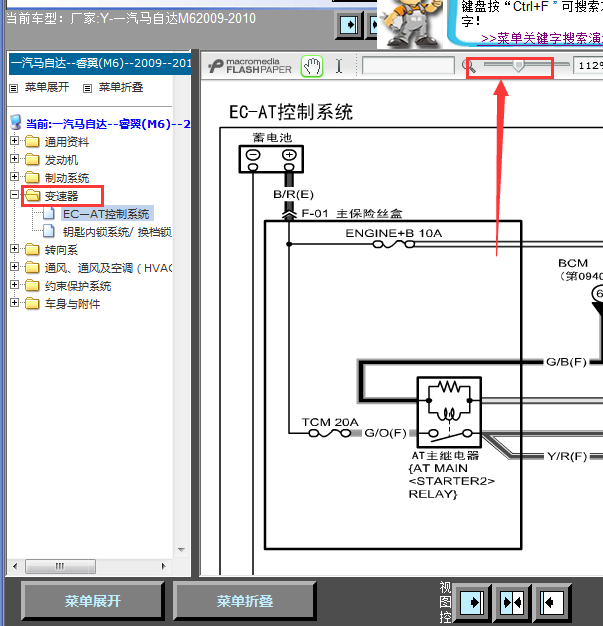Click the G/O(F) wire label
The height and width of the screenshot is (626, 603).
(385, 433)
